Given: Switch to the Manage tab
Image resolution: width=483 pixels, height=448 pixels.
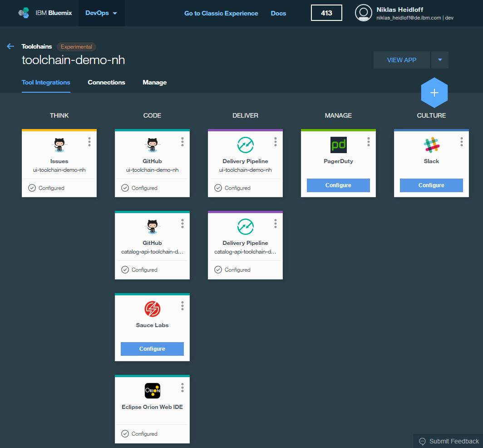Looking at the screenshot, I should pyautogui.click(x=155, y=82).
